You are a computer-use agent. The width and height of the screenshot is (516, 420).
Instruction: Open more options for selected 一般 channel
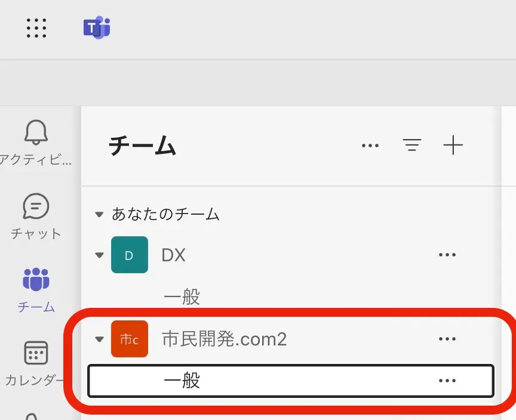tap(447, 381)
